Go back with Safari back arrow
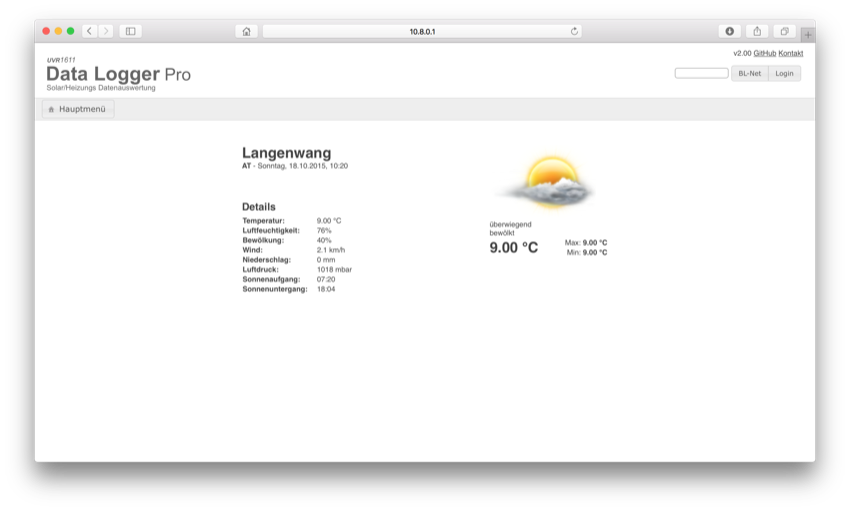850x511 pixels. pyautogui.click(x=89, y=31)
